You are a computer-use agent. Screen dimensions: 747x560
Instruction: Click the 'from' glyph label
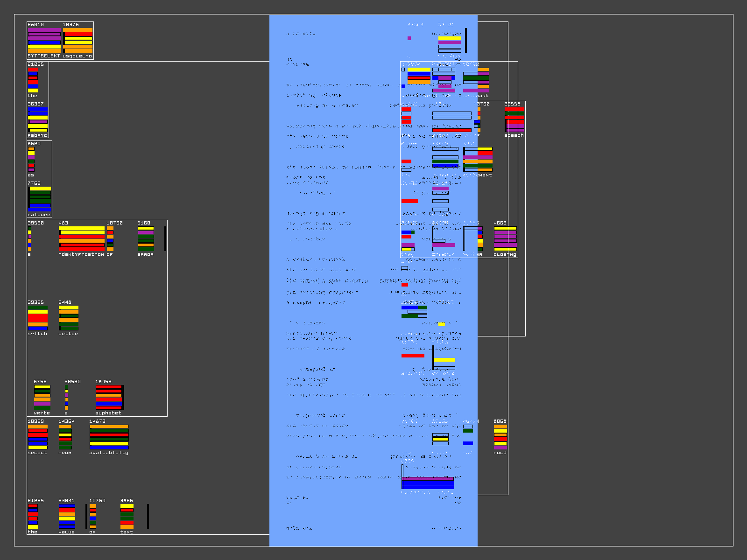[65, 453]
